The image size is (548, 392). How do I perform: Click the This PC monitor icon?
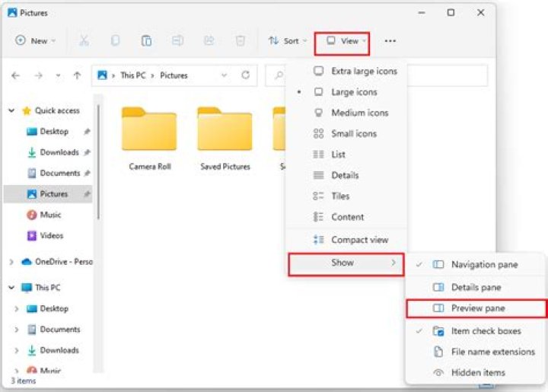27,288
